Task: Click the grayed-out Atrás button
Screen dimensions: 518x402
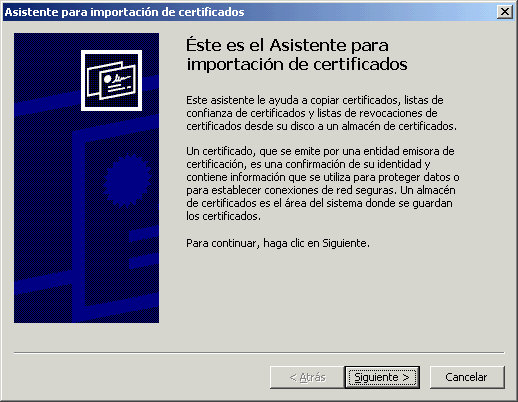Action: pyautogui.click(x=307, y=377)
